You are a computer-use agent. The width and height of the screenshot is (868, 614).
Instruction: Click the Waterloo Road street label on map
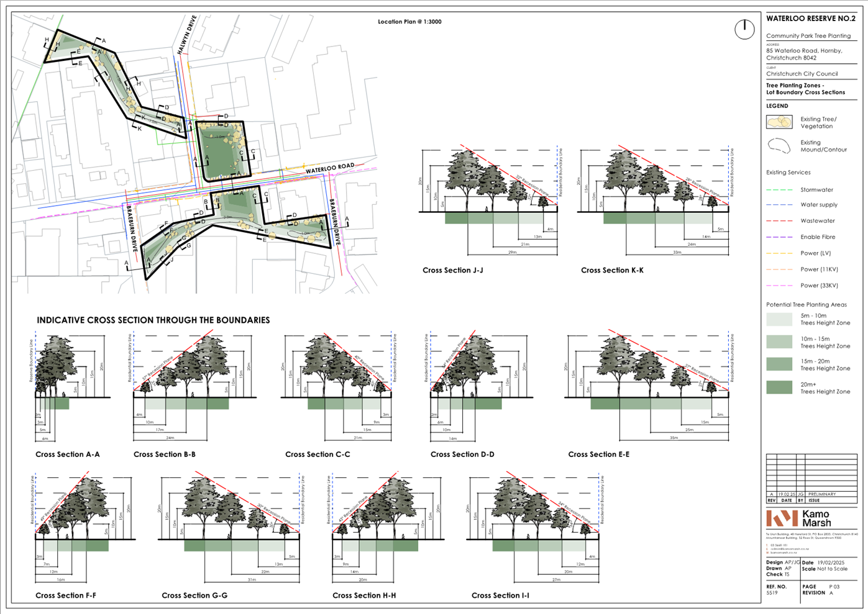point(329,168)
